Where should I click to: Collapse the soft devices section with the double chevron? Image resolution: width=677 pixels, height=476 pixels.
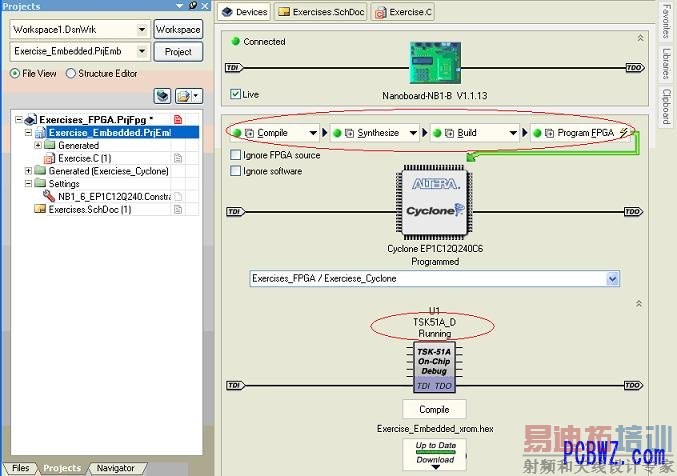(639, 304)
